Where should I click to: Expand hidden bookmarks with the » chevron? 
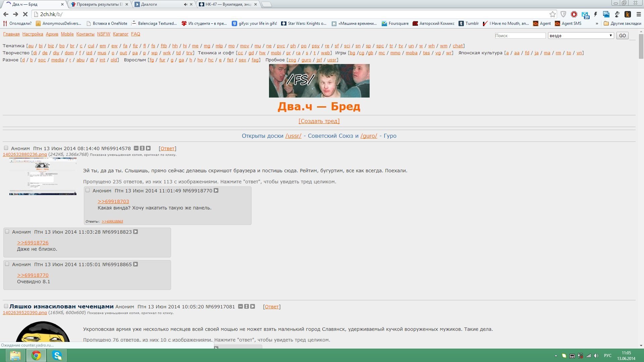tap(597, 23)
